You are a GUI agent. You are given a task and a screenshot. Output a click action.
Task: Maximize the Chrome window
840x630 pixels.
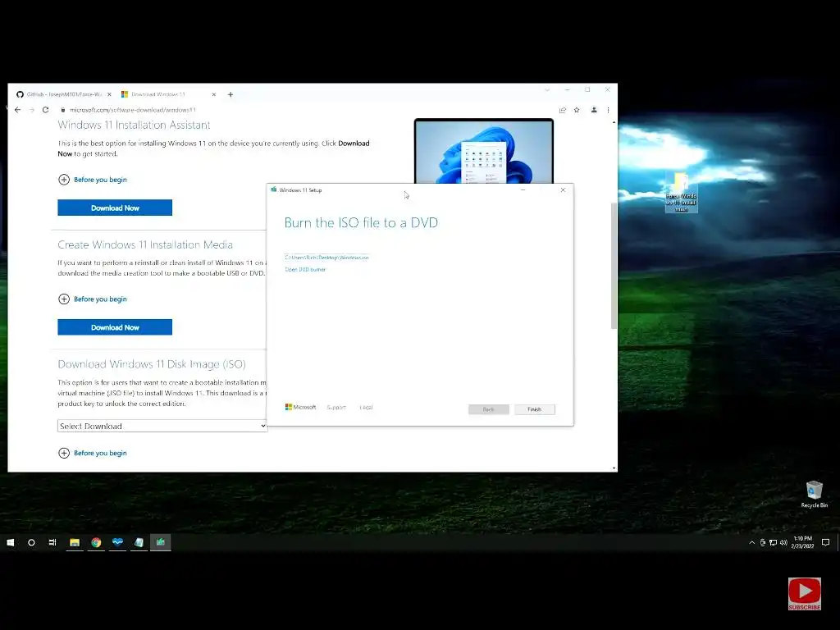[587, 89]
